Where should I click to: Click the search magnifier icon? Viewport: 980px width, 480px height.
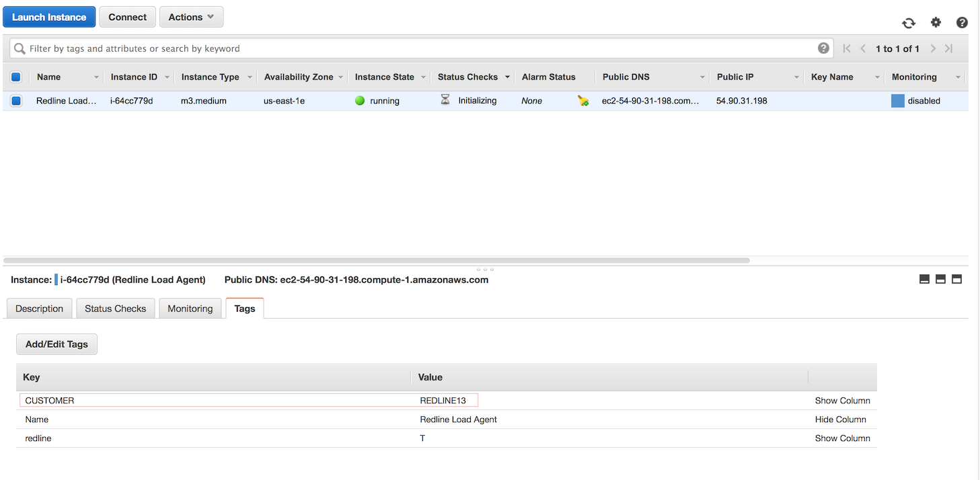[x=20, y=48]
